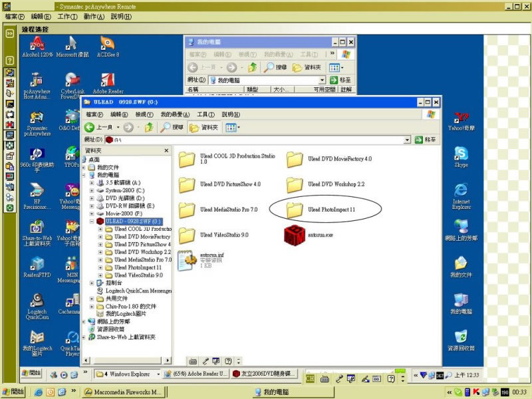Click the pcAnywhere Host Admin desktop icon

[37, 86]
